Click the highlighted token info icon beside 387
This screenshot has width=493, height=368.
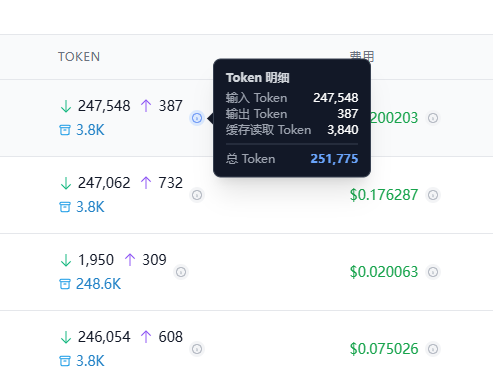(x=197, y=118)
